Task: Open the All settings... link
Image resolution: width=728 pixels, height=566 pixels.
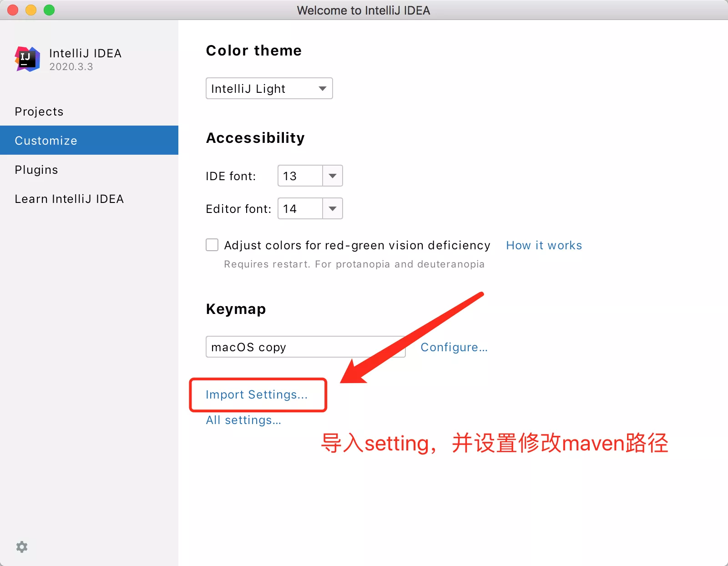Action: click(x=243, y=420)
